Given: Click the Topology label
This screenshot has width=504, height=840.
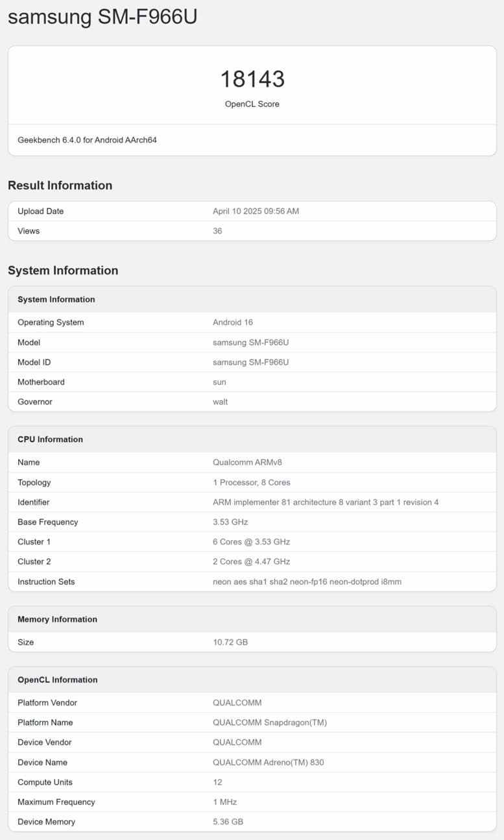Looking at the screenshot, I should coord(34,482).
